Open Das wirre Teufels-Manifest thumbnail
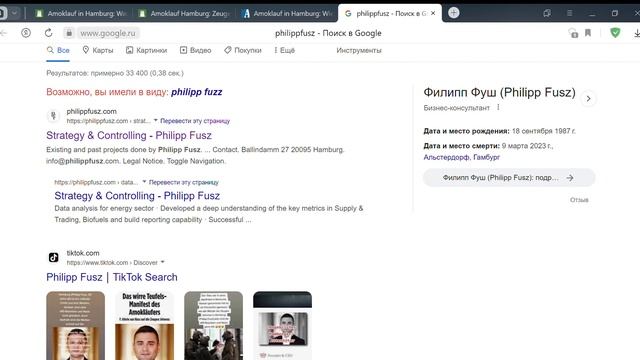 (x=144, y=325)
